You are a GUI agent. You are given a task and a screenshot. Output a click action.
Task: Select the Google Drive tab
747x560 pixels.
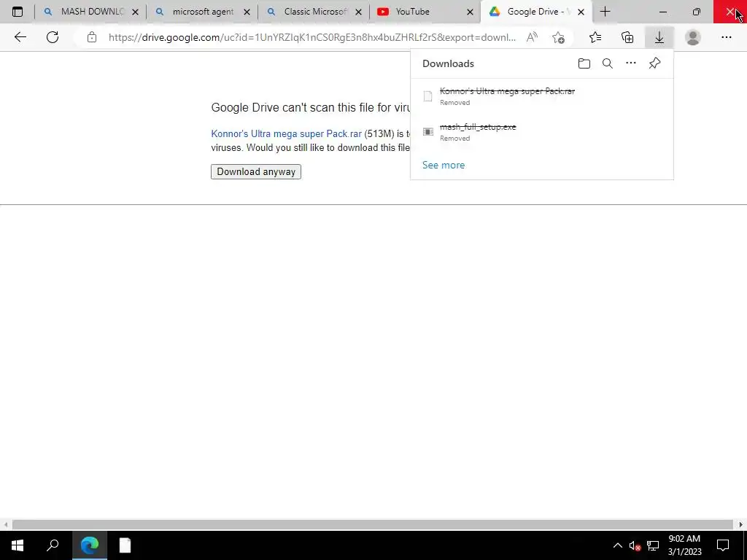538,12
